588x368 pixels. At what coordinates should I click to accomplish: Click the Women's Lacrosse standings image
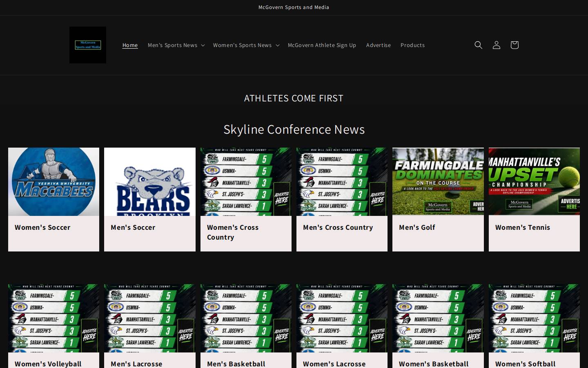pyautogui.click(x=342, y=318)
